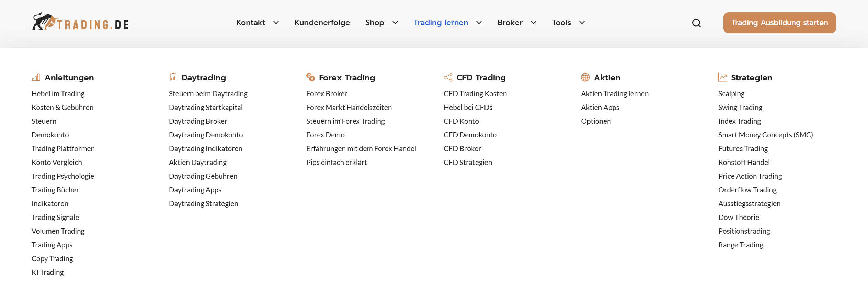Follow the Forex Markt Handelszeiten link
Screen dimensions: 868x290
pyautogui.click(x=349, y=107)
